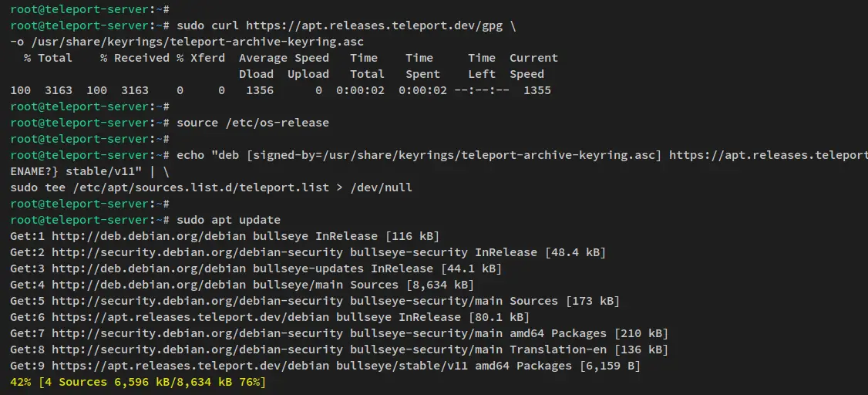
Task: Click the yellow 42% progress status line
Action: (x=138, y=382)
